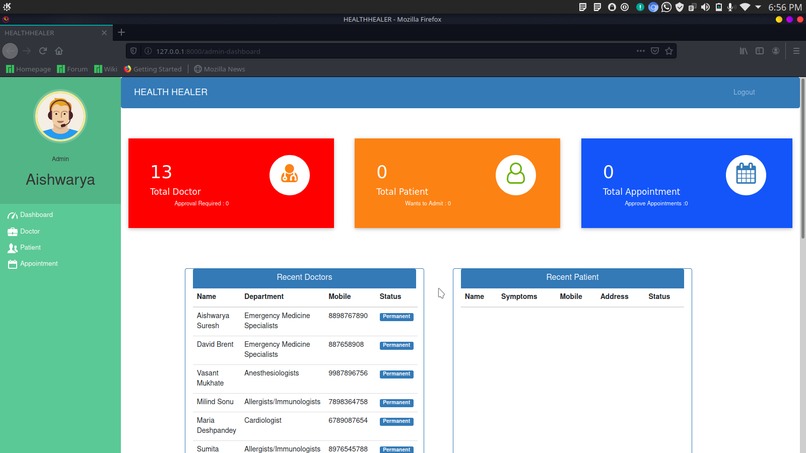This screenshot has width=806, height=453.
Task: Click the Total Doctor icon circle
Action: tap(289, 175)
